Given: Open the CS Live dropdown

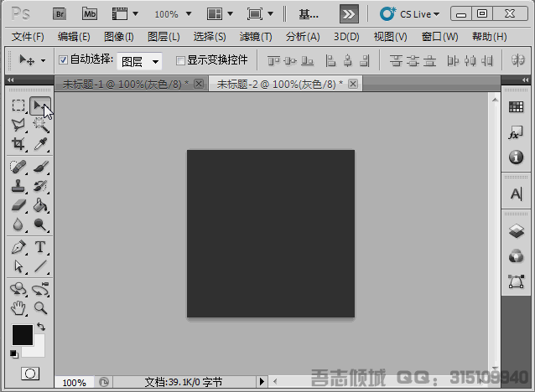Looking at the screenshot, I should (x=410, y=14).
